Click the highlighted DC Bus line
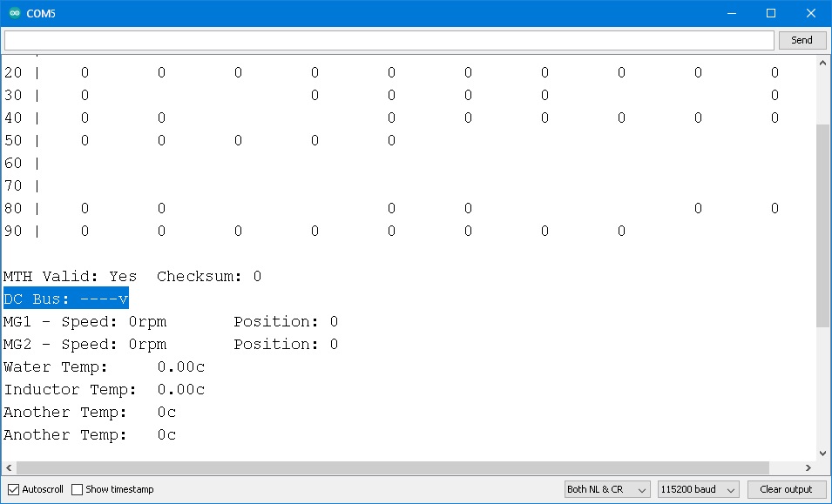Screen dimensions: 832x504 pos(66,299)
